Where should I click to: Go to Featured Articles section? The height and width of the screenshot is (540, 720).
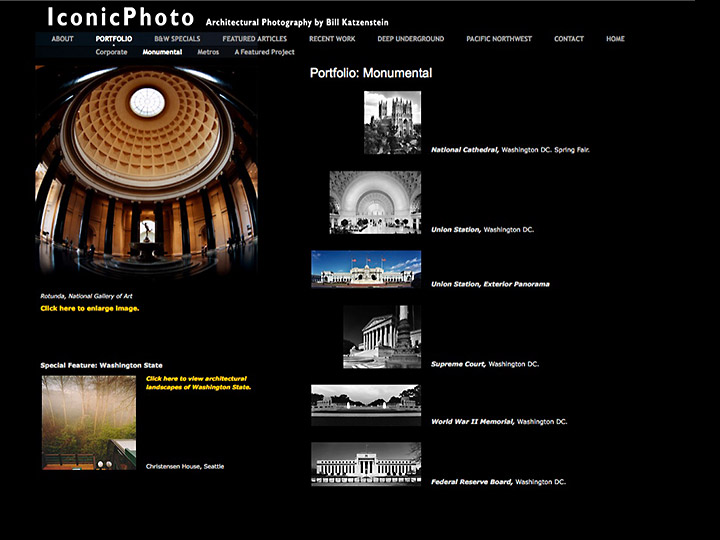pos(254,39)
